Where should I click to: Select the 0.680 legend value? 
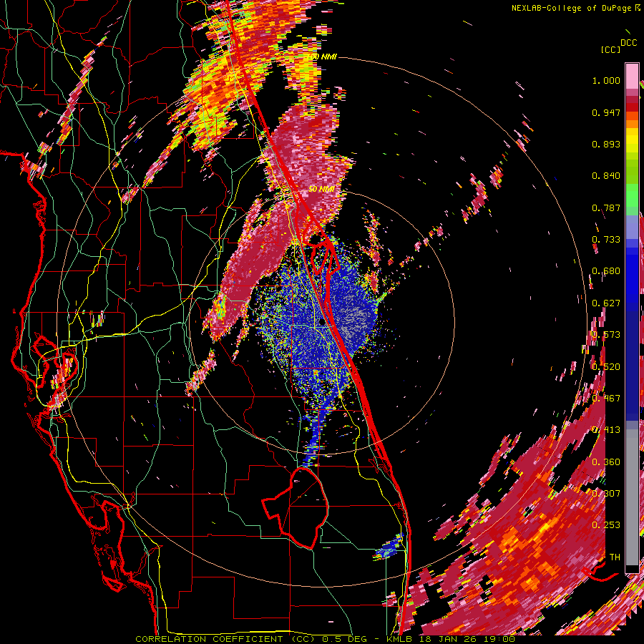606,271
